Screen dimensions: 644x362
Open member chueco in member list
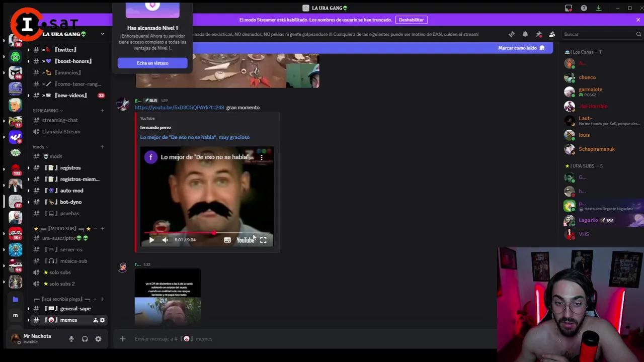point(587,77)
